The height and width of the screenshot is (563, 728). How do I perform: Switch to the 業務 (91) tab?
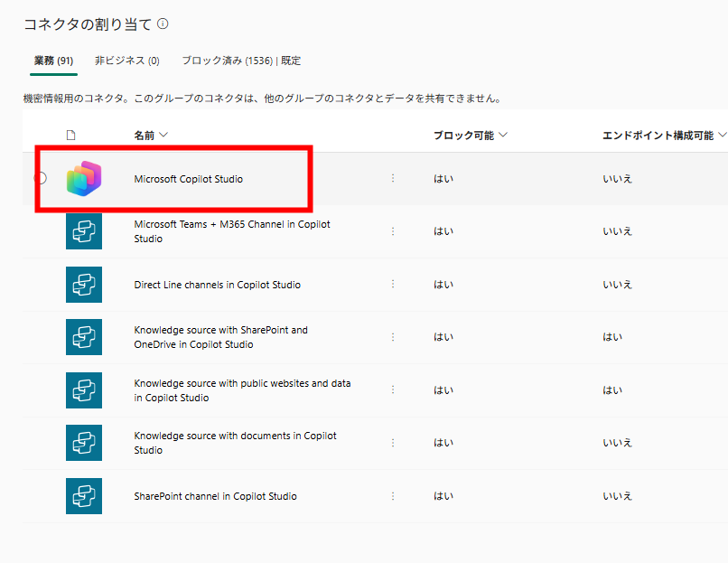[53, 61]
